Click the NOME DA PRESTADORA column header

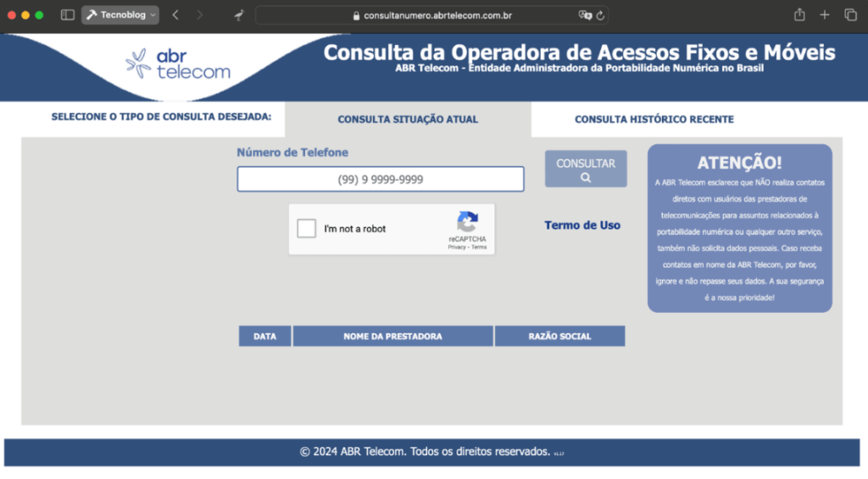pyautogui.click(x=392, y=336)
